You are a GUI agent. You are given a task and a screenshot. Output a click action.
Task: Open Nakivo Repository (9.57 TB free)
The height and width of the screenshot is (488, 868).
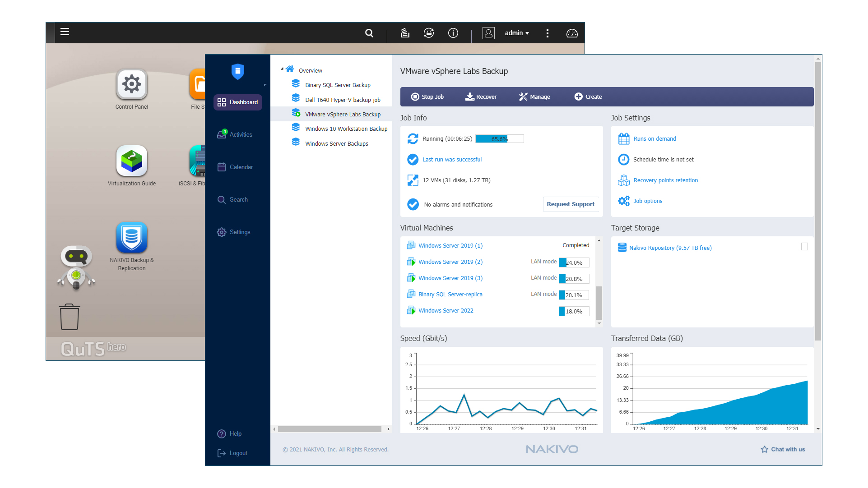click(x=670, y=248)
